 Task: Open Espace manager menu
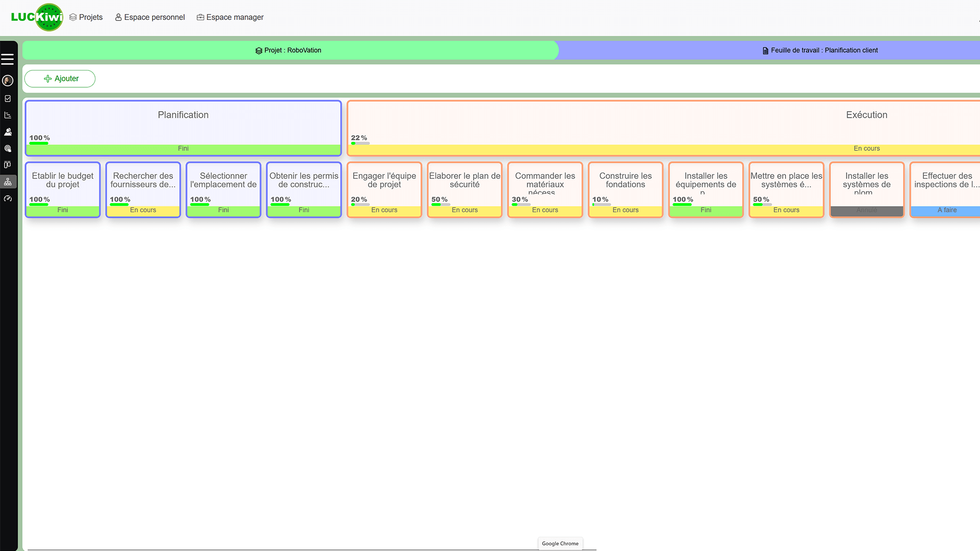[230, 17]
